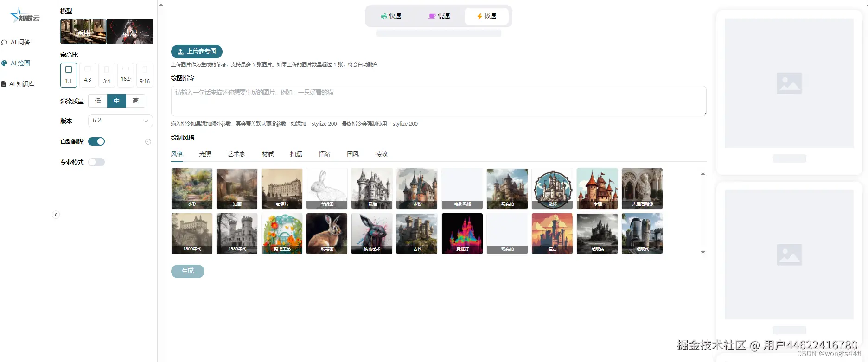Pick the 古代 style thumbnail
The height and width of the screenshot is (362, 868).
coord(417,234)
